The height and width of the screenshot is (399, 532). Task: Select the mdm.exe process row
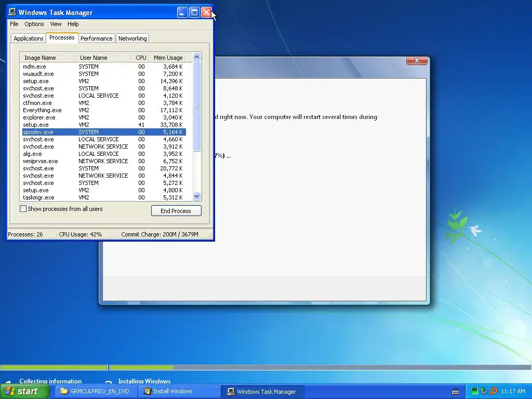coord(104,66)
